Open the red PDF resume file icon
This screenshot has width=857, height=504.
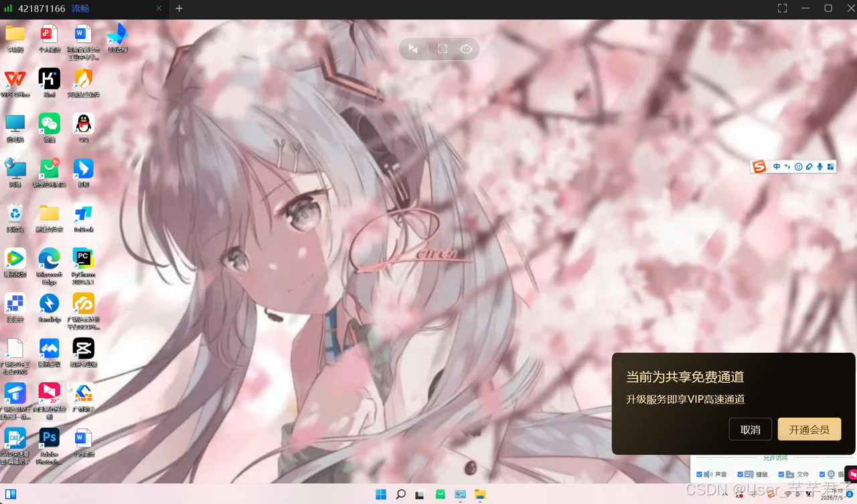pos(49,37)
